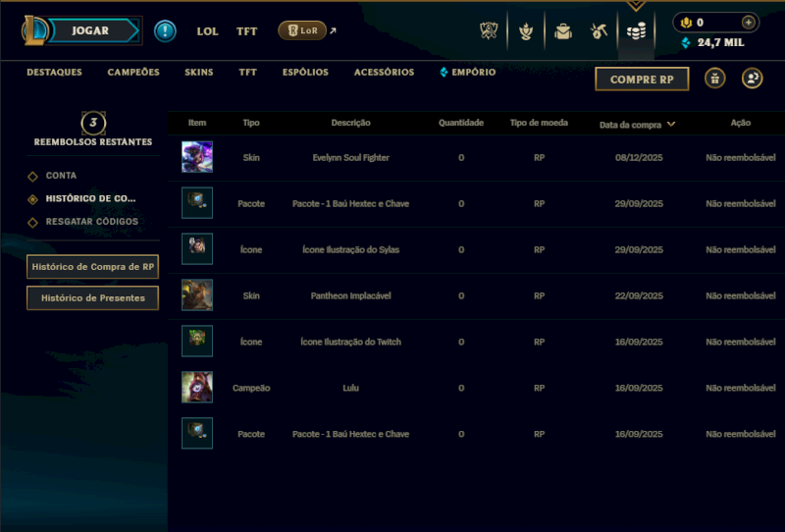
Task: Open the profile laurel crest icon
Action: [x=526, y=31]
